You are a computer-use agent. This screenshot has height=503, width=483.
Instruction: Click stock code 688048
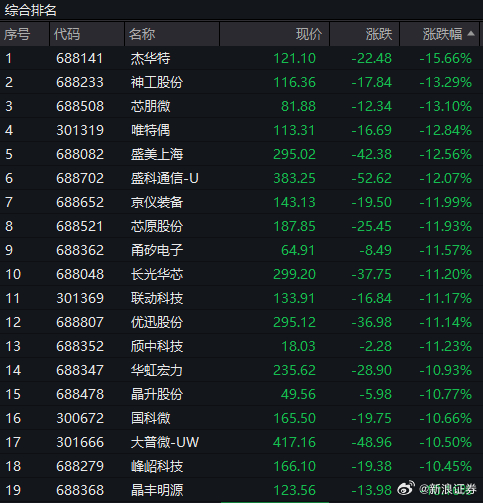(x=80, y=274)
